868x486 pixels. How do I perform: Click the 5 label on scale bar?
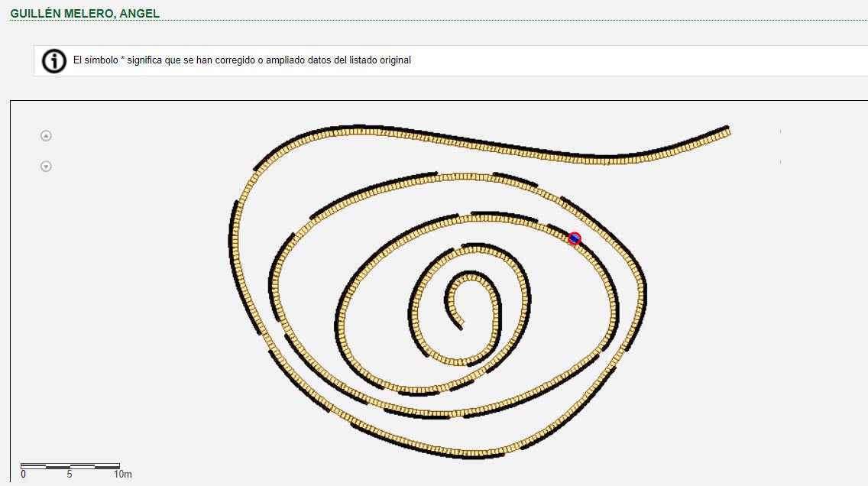coord(70,475)
